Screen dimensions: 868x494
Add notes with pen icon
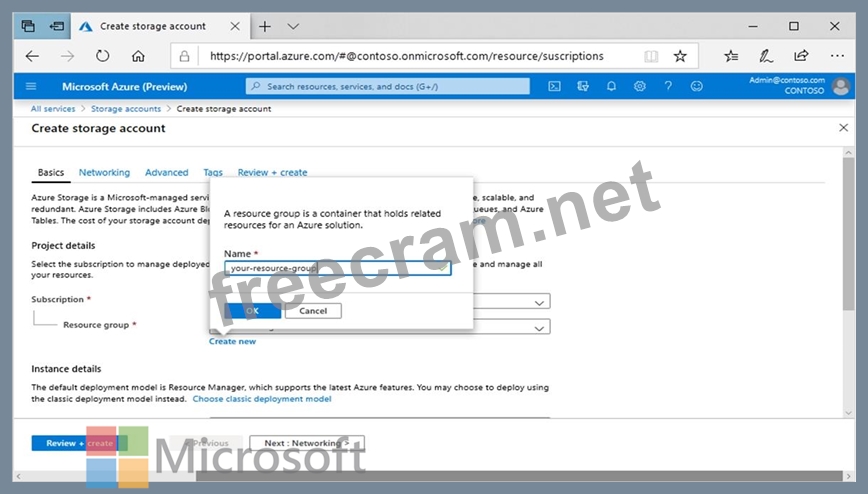766,56
